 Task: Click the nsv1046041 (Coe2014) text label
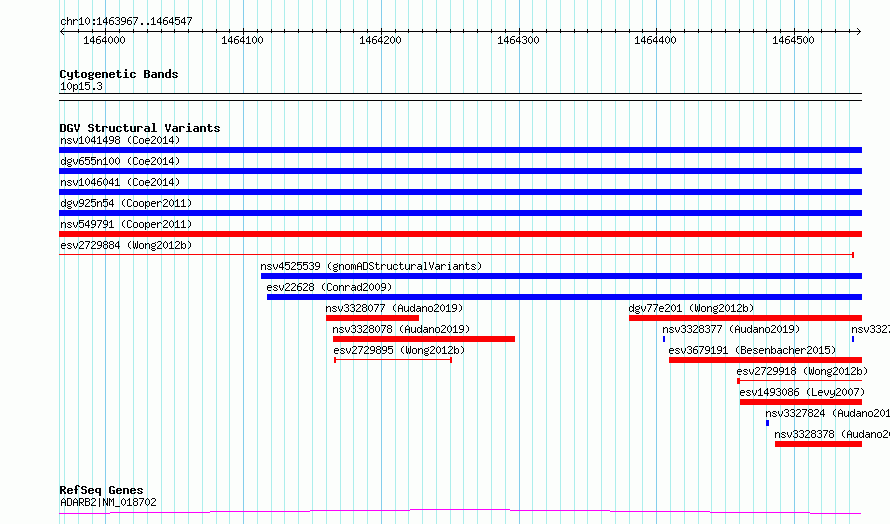pyautogui.click(x=120, y=182)
